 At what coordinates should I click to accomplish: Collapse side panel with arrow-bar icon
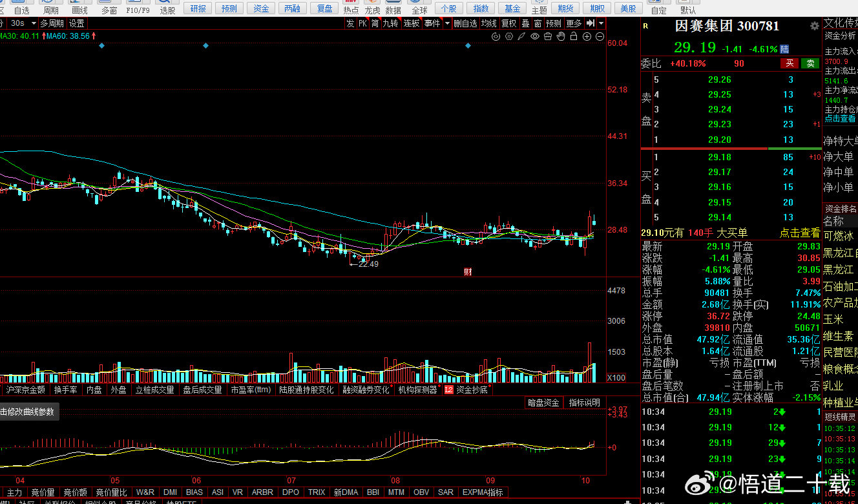pos(590,23)
